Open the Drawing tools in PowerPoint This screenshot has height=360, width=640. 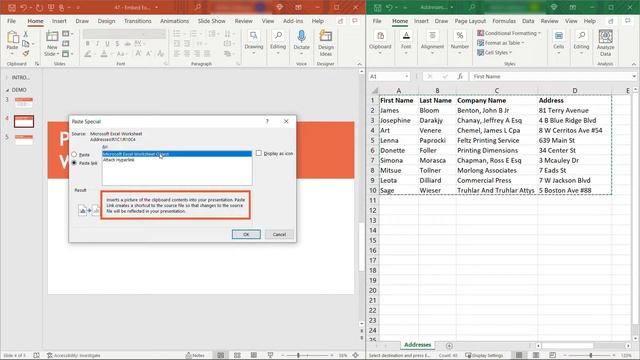click(253, 42)
